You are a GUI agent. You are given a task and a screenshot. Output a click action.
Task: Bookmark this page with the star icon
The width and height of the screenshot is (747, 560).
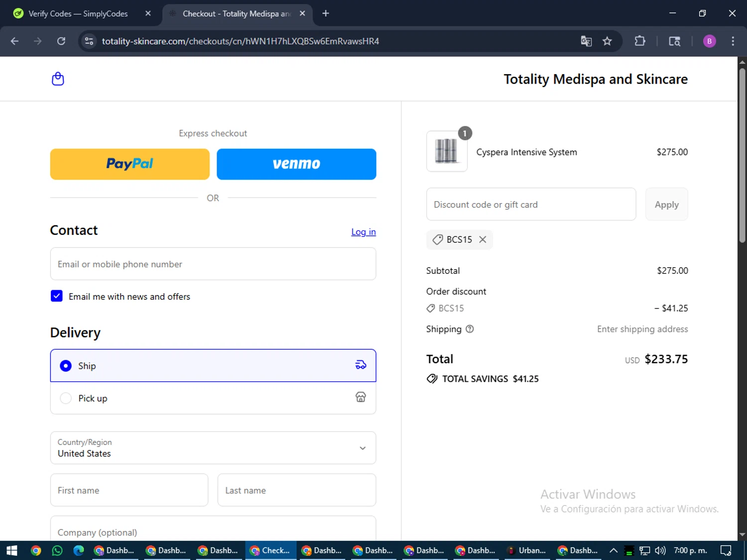pyautogui.click(x=607, y=41)
